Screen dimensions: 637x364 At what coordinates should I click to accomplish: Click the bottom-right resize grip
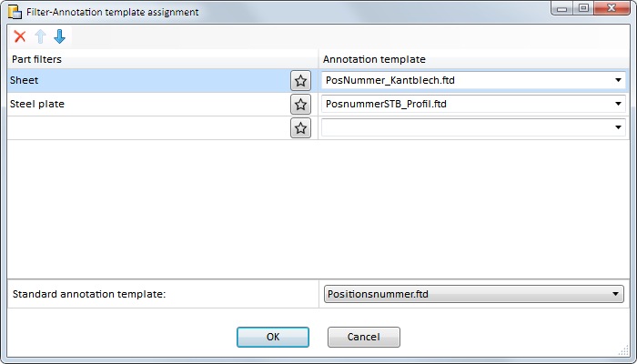click(x=624, y=352)
